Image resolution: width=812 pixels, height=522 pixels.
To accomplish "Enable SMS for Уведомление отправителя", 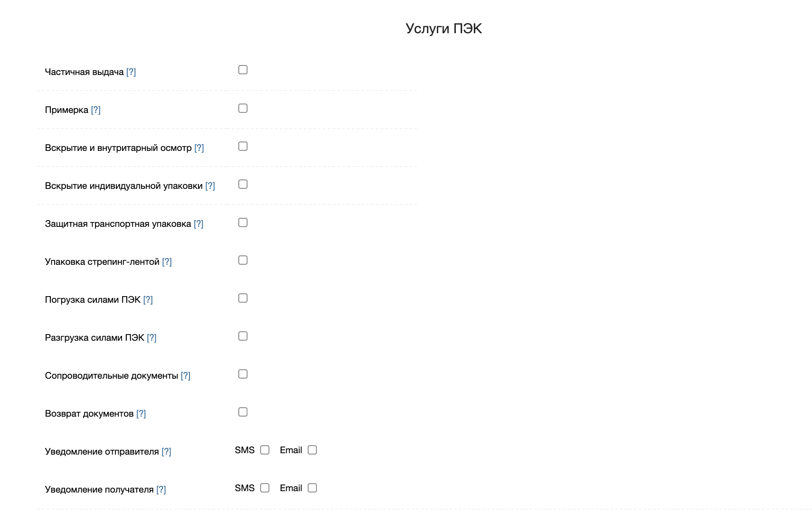I will pyautogui.click(x=265, y=450).
